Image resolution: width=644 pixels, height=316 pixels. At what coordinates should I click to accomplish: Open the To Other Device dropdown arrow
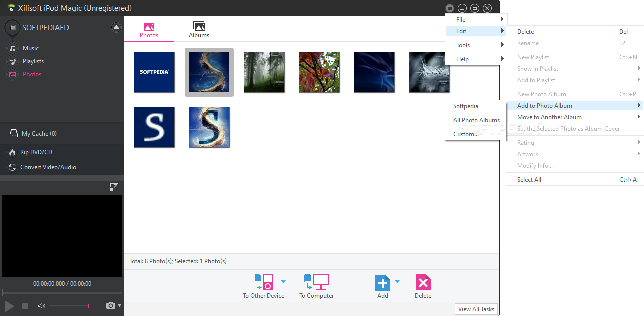pos(283,282)
